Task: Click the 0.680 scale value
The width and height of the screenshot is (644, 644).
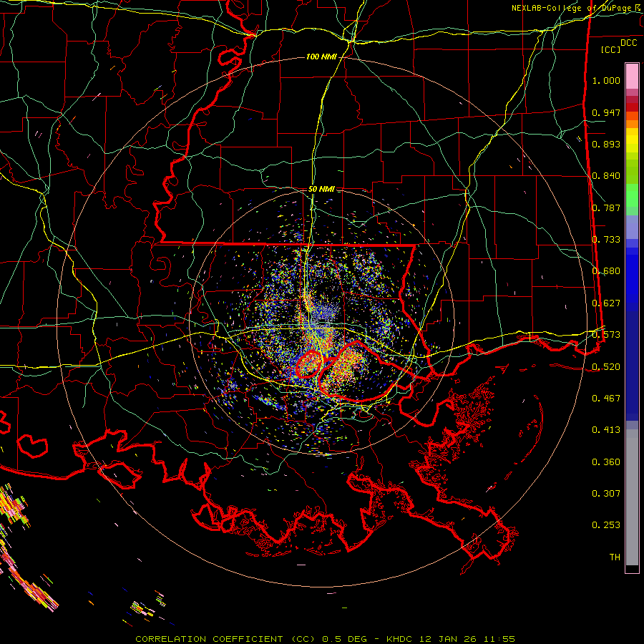Action: [606, 271]
